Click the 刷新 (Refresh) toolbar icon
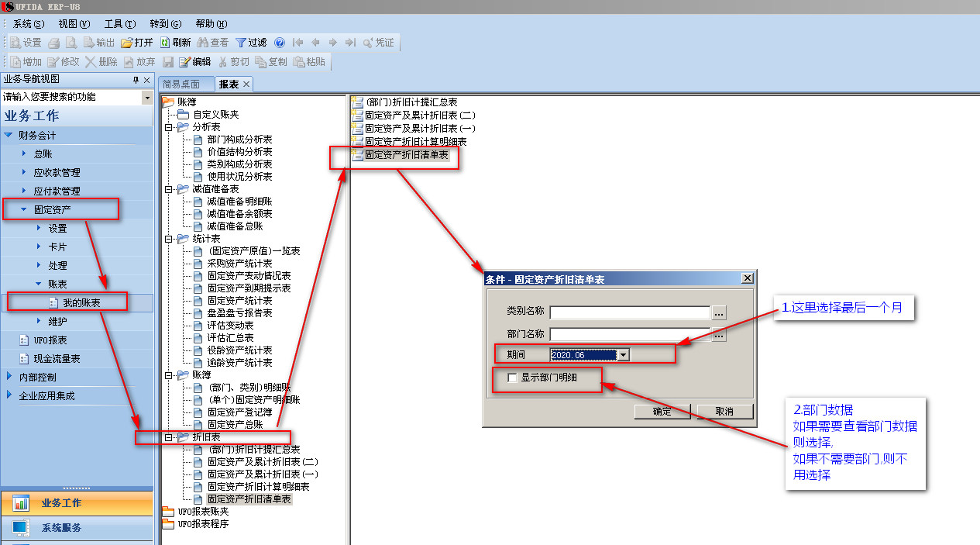This screenshot has width=980, height=545. tap(166, 43)
